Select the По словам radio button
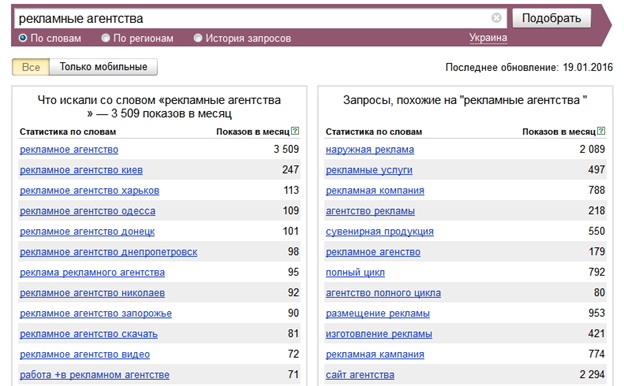624x386 pixels. click(x=23, y=38)
